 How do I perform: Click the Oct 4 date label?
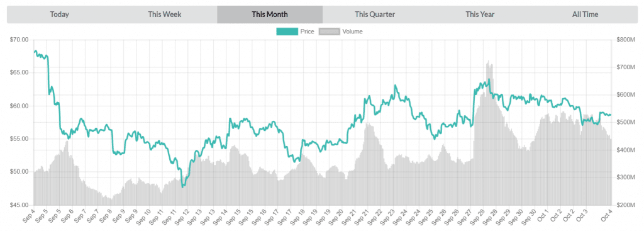pos(606,216)
